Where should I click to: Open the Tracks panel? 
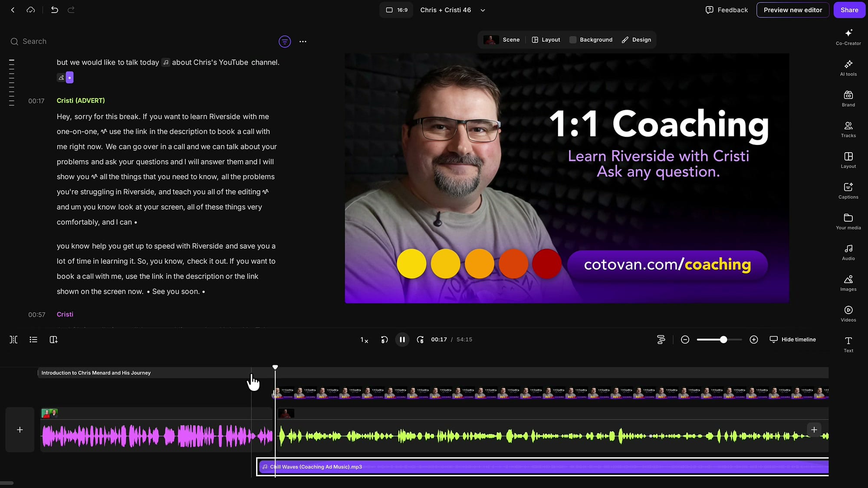point(848,130)
